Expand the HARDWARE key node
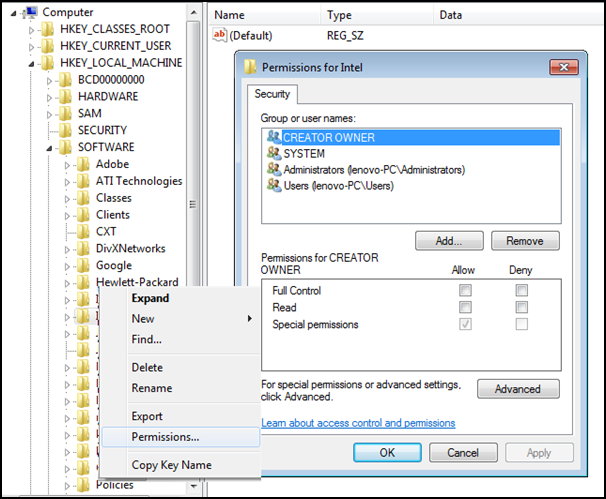 (50, 97)
